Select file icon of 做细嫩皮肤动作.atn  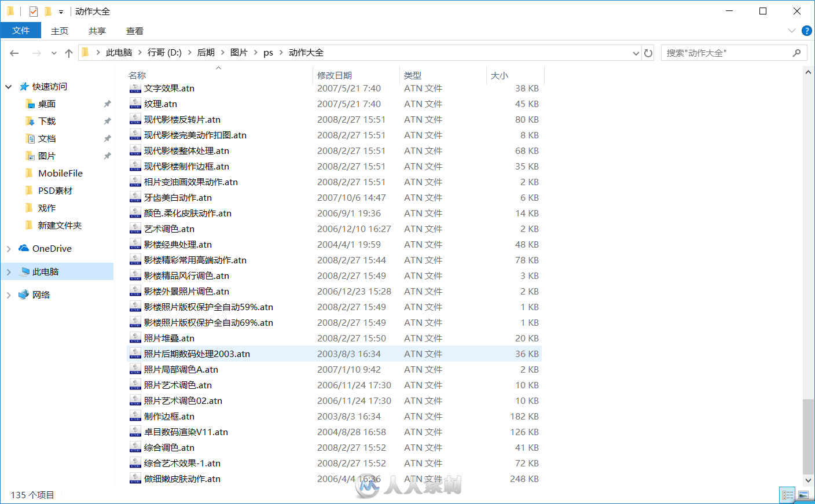coord(135,479)
